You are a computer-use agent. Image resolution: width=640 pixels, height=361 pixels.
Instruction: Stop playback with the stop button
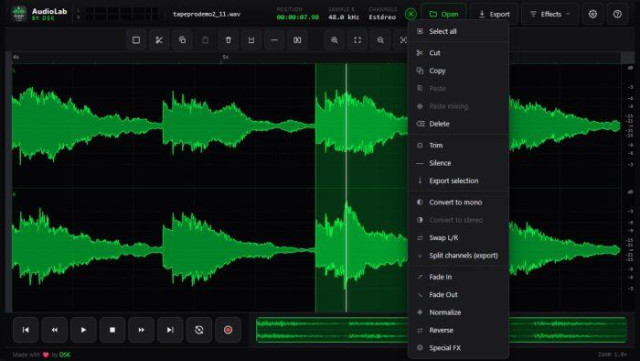pyautogui.click(x=112, y=330)
